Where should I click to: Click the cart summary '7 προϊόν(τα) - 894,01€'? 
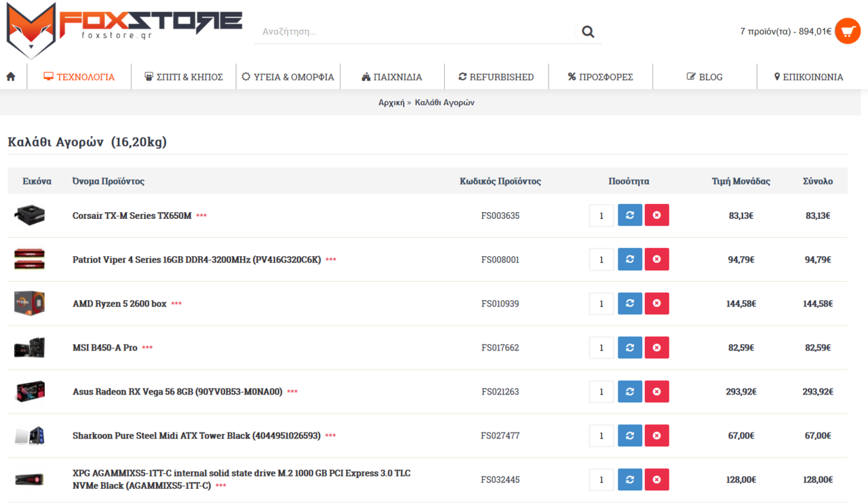coord(786,31)
